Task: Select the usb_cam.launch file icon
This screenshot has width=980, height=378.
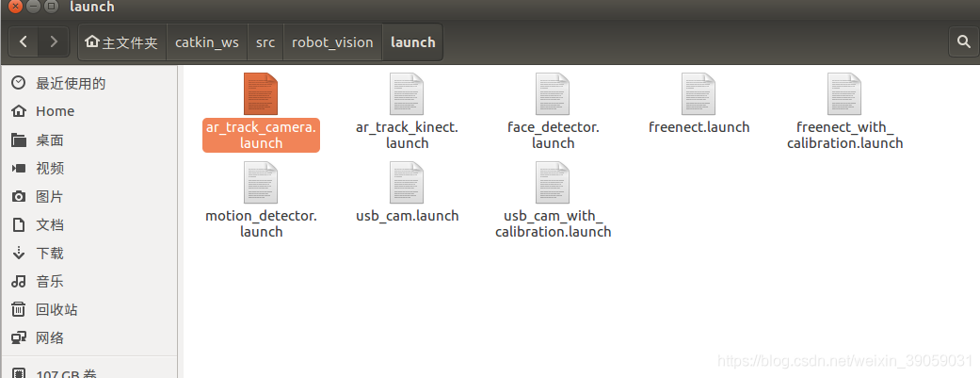Action: click(407, 183)
